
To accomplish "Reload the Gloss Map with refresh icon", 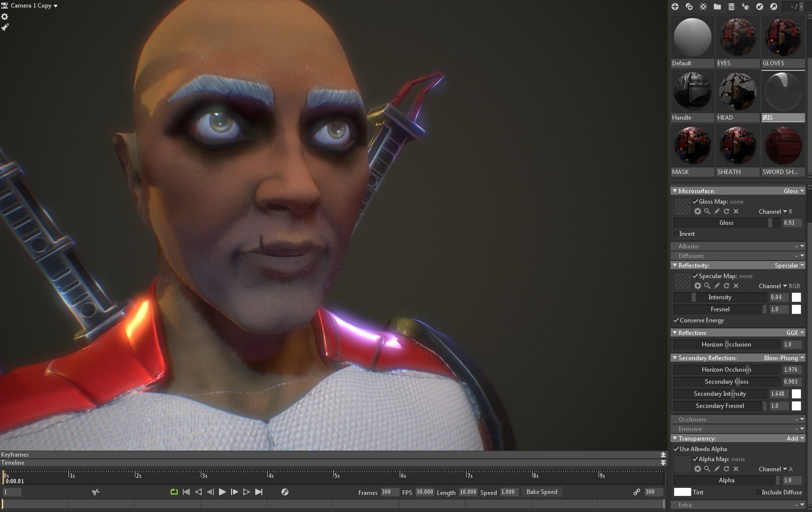I will click(x=726, y=211).
